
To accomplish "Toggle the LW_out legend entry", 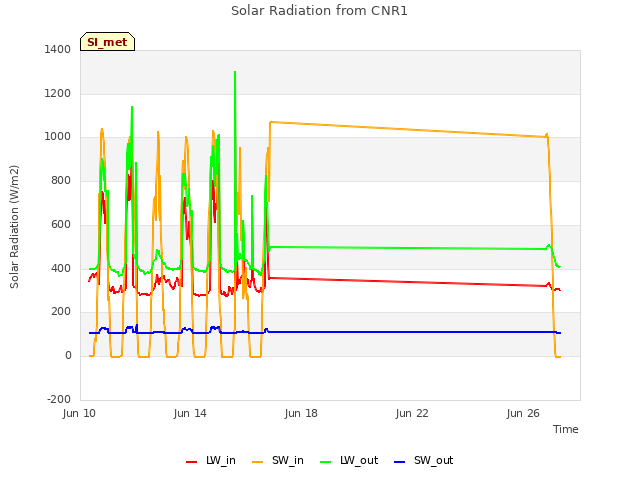I will click(349, 461).
